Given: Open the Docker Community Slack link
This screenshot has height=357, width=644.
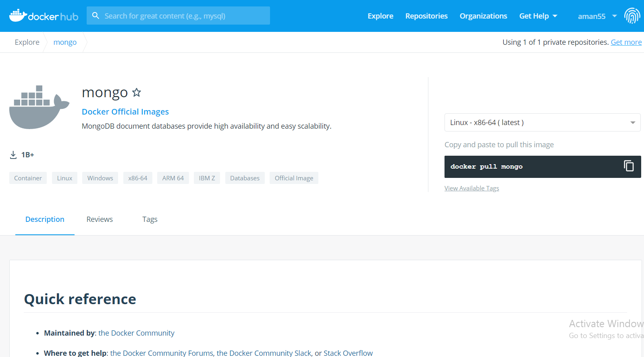Looking at the screenshot, I should pyautogui.click(x=264, y=353).
